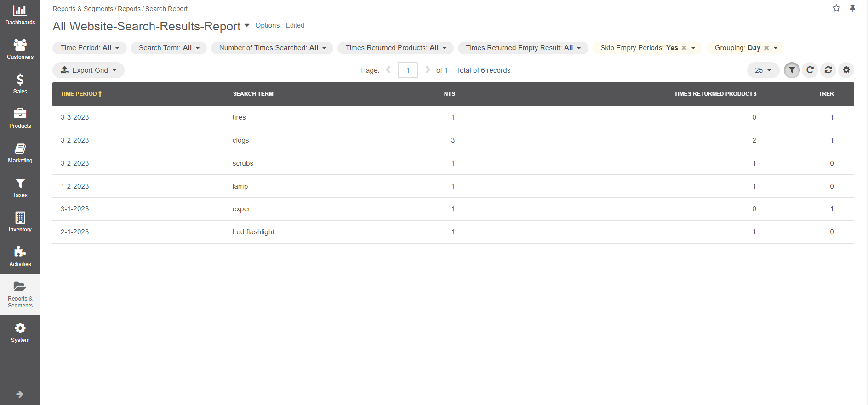Viewport: 868px width, 405px height.
Task: Pin this page using the pushpin icon
Action: click(x=852, y=8)
